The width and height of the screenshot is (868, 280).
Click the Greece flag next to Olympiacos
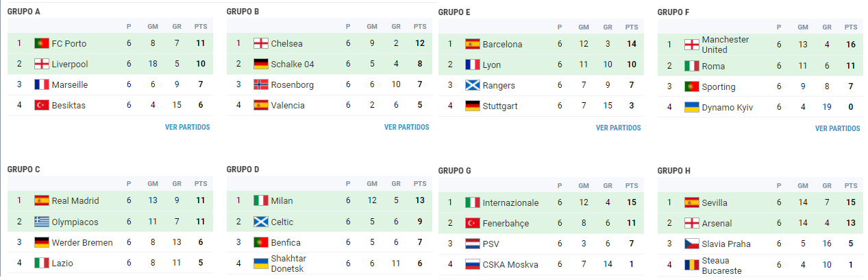[42, 222]
